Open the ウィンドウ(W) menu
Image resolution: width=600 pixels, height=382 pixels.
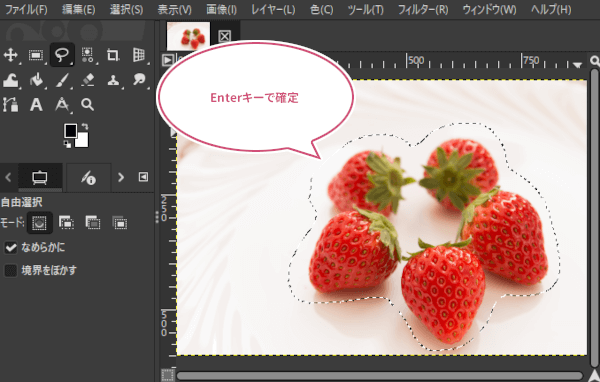point(489,10)
